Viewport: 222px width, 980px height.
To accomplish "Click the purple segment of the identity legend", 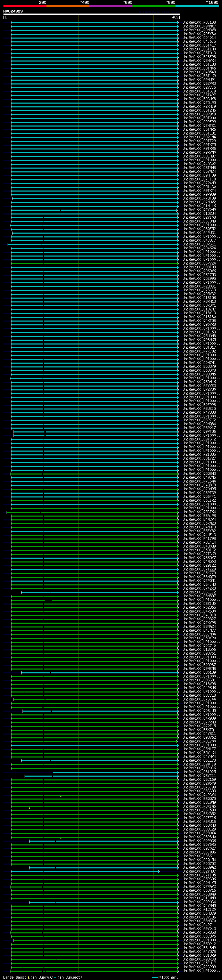I will (111, 6).
